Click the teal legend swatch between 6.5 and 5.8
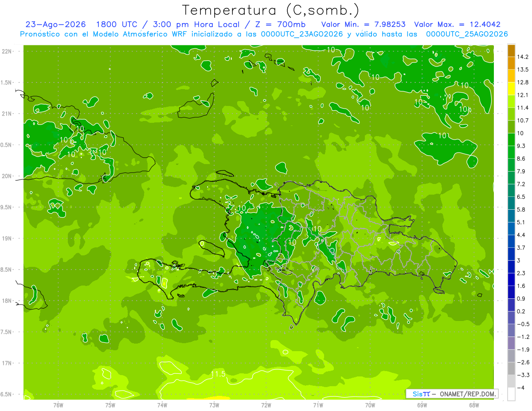Viewport: 532px width, 411px height. coord(511,203)
